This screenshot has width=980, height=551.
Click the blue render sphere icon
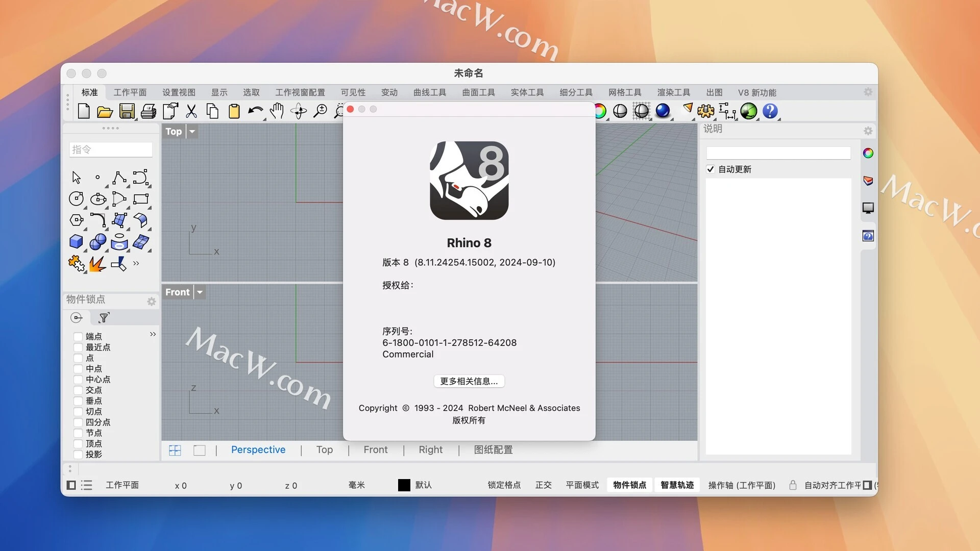(x=663, y=111)
